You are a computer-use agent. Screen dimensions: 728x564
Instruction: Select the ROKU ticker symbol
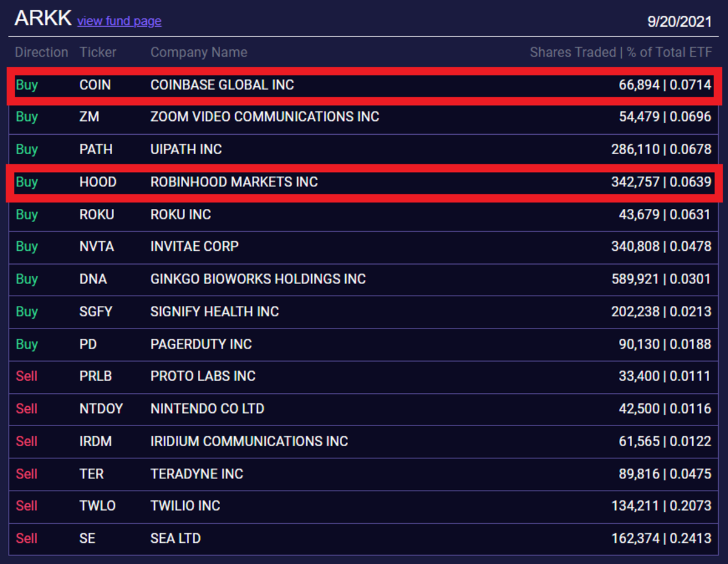(x=96, y=214)
